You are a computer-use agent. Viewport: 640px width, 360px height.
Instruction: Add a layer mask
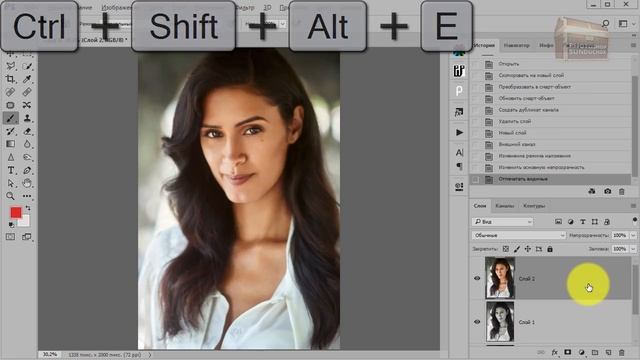click(x=568, y=352)
